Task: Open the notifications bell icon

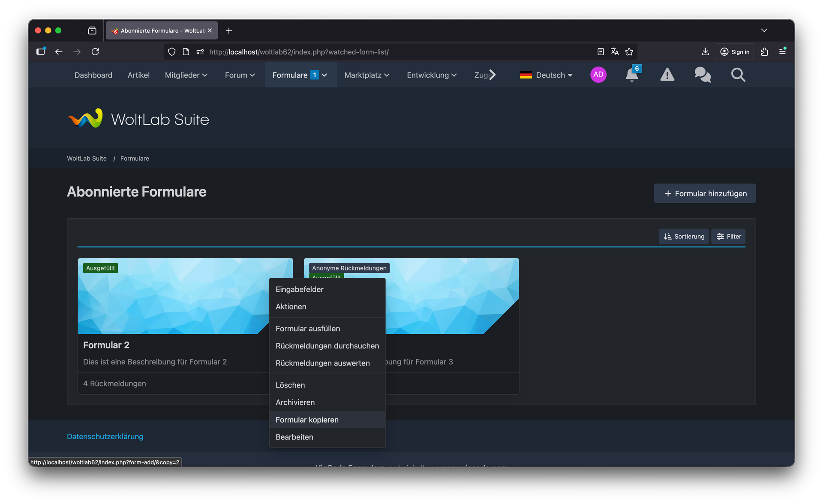Action: coord(631,75)
